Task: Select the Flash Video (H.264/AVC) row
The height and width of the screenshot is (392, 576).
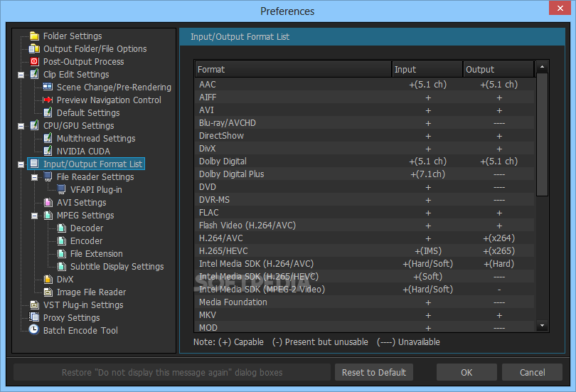Action: coord(365,226)
